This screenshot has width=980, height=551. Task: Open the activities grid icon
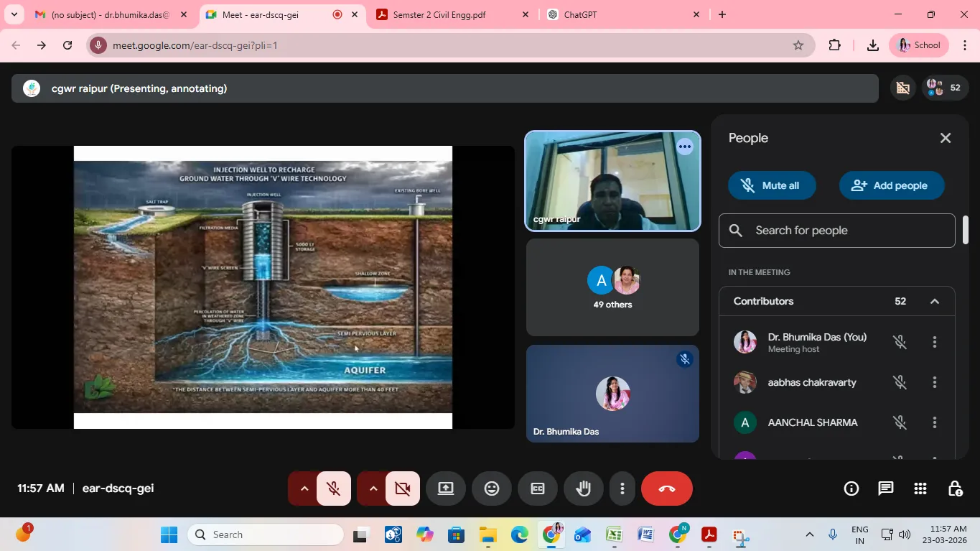(x=920, y=489)
